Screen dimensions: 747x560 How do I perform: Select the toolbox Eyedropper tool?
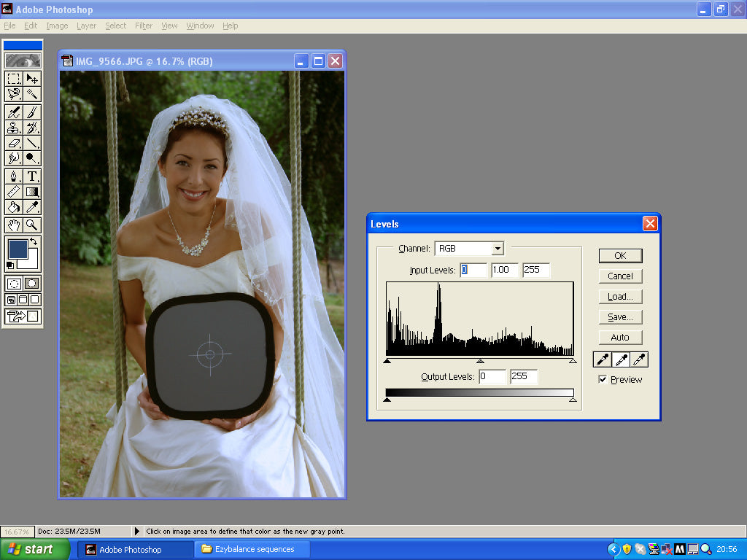tap(32, 206)
